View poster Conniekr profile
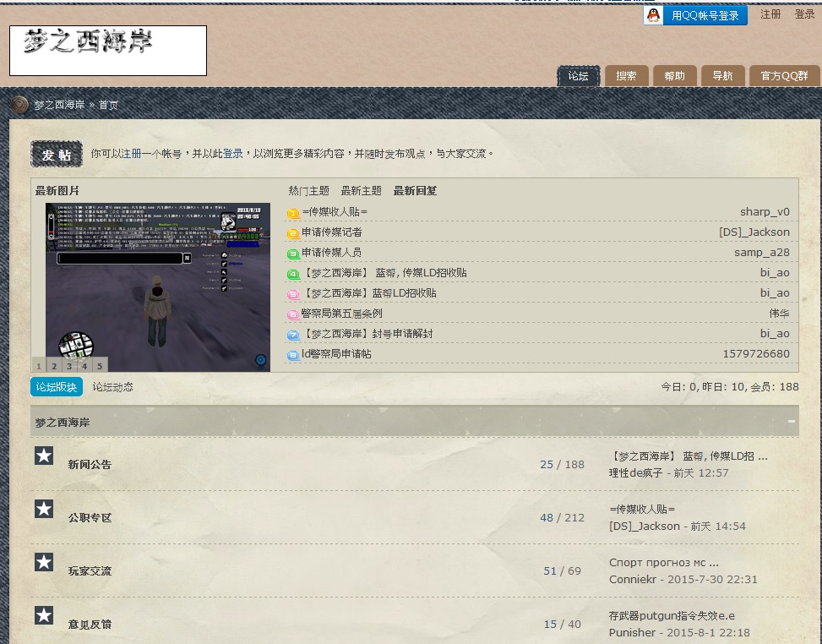The image size is (822, 644). click(x=633, y=580)
